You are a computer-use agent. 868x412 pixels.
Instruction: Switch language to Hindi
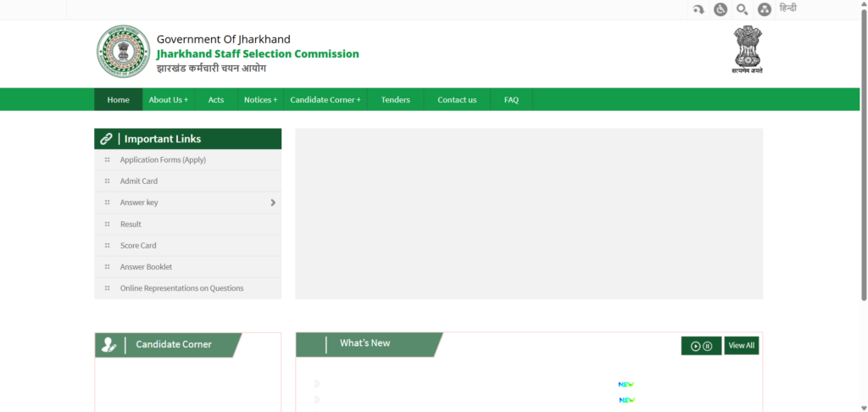coord(787,8)
